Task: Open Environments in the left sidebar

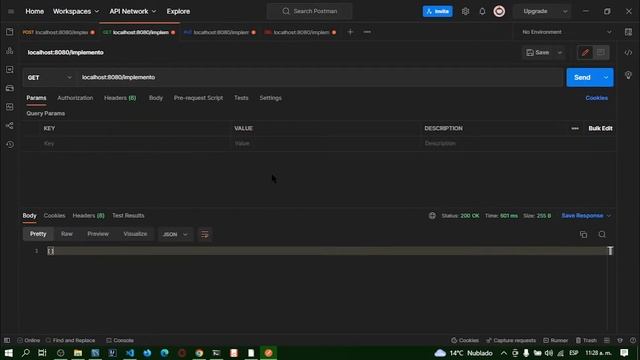Action: tap(10, 69)
